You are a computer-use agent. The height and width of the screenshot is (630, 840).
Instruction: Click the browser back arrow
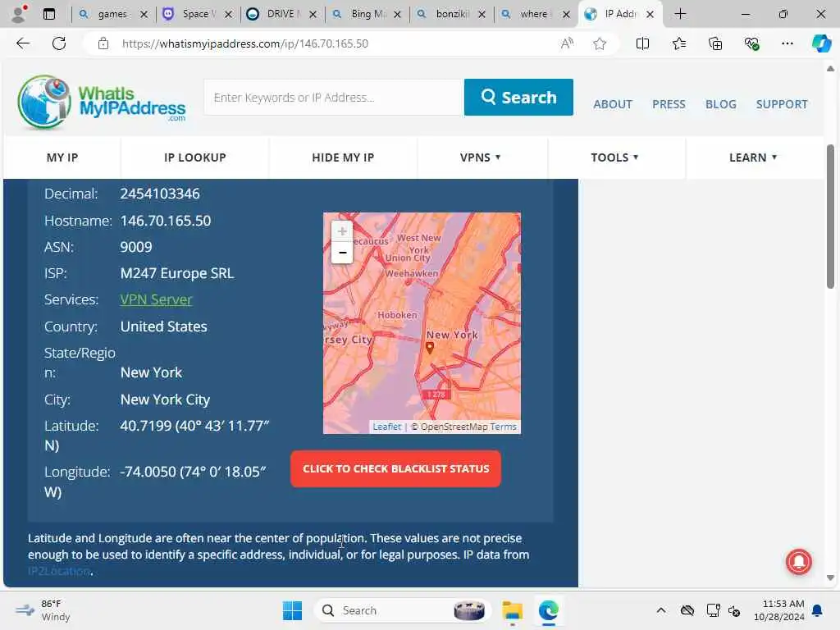[x=22, y=43]
